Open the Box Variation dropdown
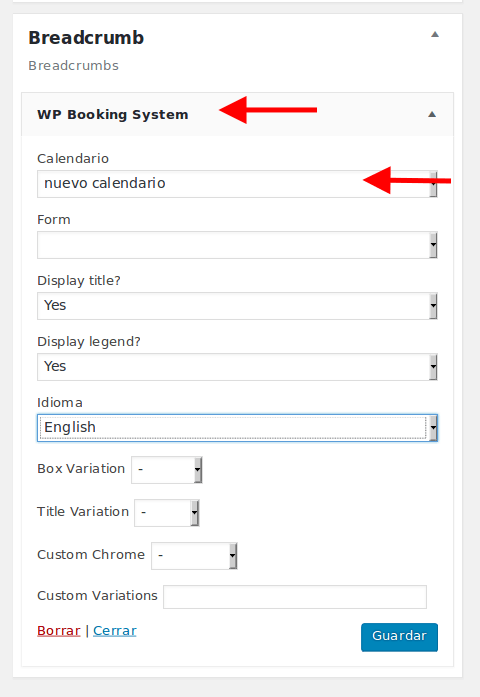 (167, 470)
